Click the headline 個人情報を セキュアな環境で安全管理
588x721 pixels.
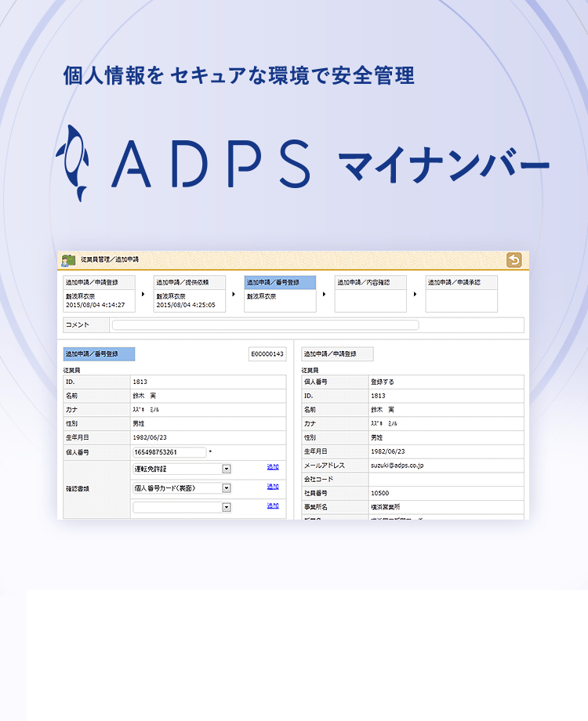coord(239,75)
